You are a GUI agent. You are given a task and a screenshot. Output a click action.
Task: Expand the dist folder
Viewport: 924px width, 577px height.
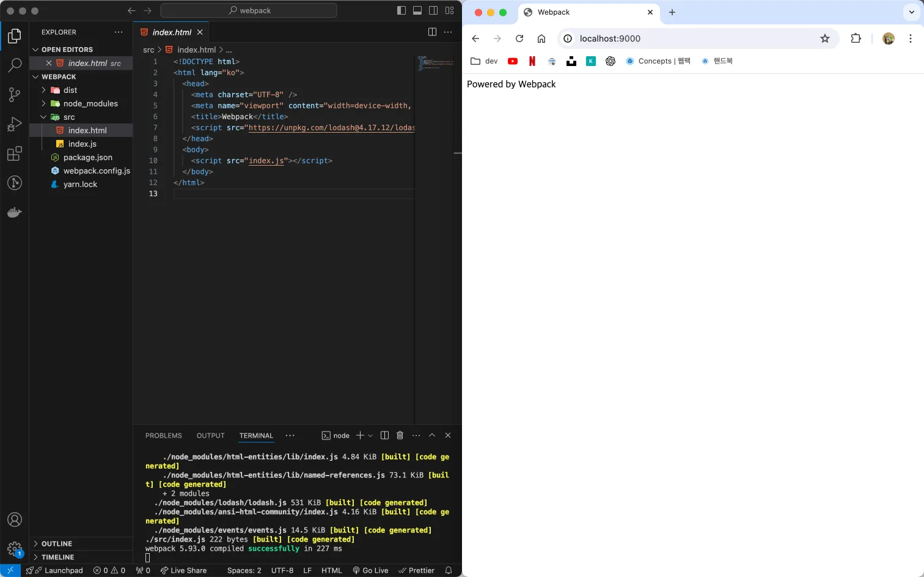[x=70, y=90]
